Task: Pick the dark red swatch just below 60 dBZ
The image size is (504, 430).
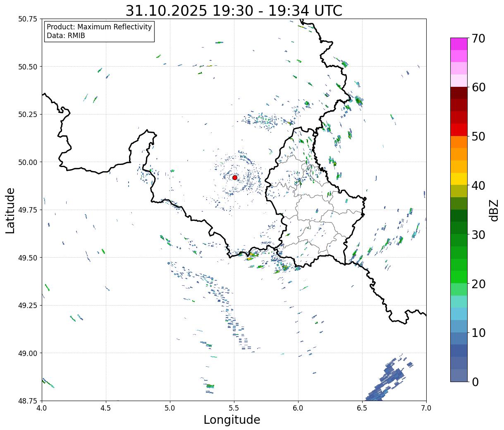Action: [459, 93]
